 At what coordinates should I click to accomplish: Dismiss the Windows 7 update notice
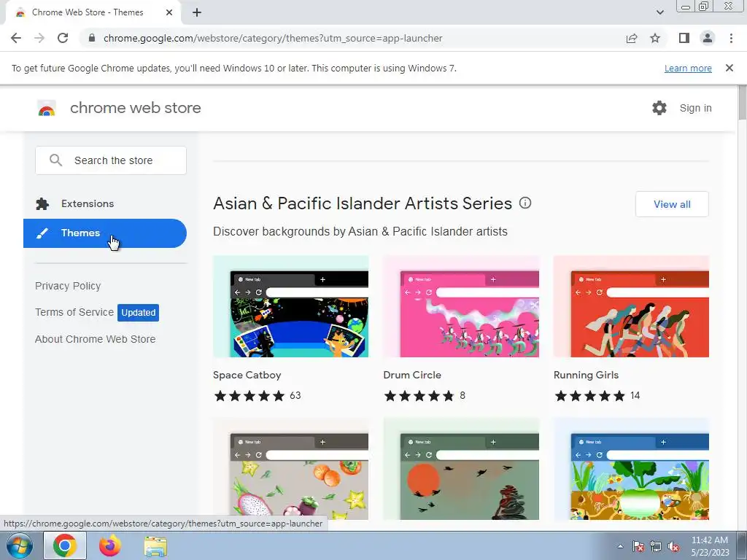pos(729,68)
